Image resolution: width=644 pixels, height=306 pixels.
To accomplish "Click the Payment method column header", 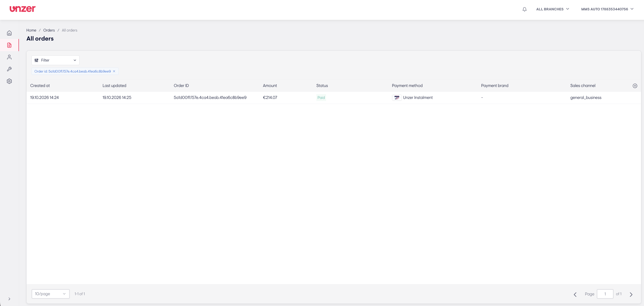I will pyautogui.click(x=407, y=86).
